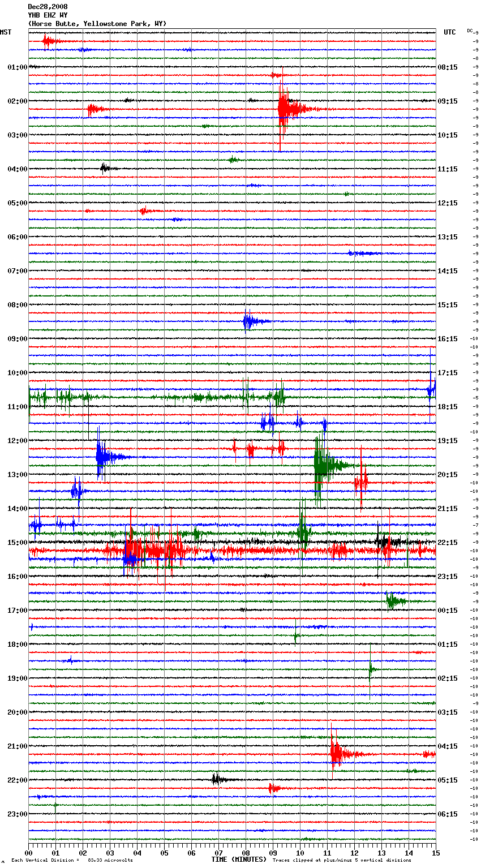This screenshot has height=868, width=481.
Task: Click the 17:15 UTC time label
Action: point(448,373)
